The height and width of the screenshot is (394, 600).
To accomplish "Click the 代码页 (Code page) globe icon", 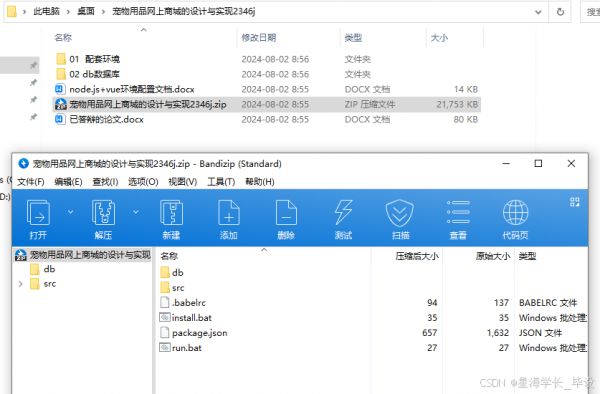I will pyautogui.click(x=515, y=213).
